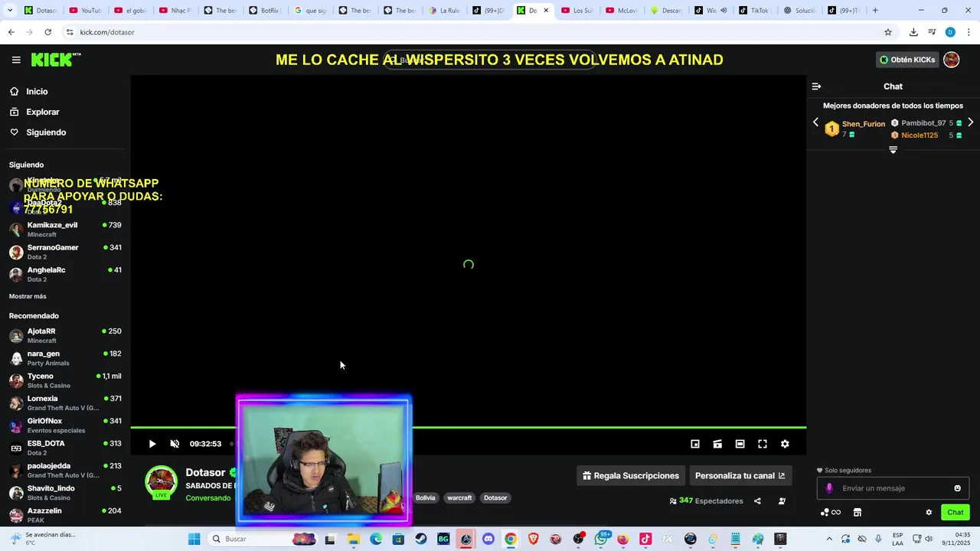Image resolution: width=980 pixels, height=551 pixels.
Task: Open the emoji picker in chat
Action: [957, 488]
